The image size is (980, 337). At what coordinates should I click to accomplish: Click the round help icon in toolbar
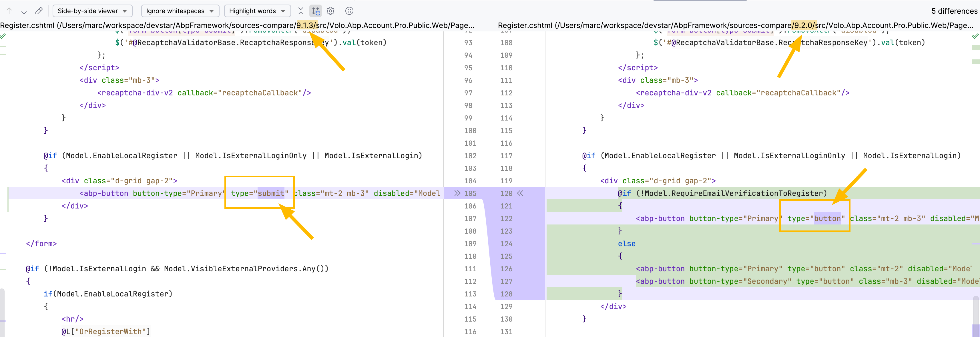click(x=349, y=11)
